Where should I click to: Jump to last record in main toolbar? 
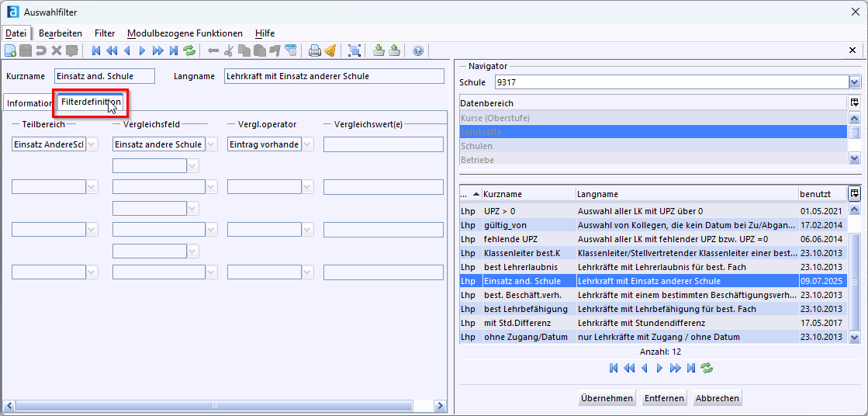pyautogui.click(x=174, y=51)
